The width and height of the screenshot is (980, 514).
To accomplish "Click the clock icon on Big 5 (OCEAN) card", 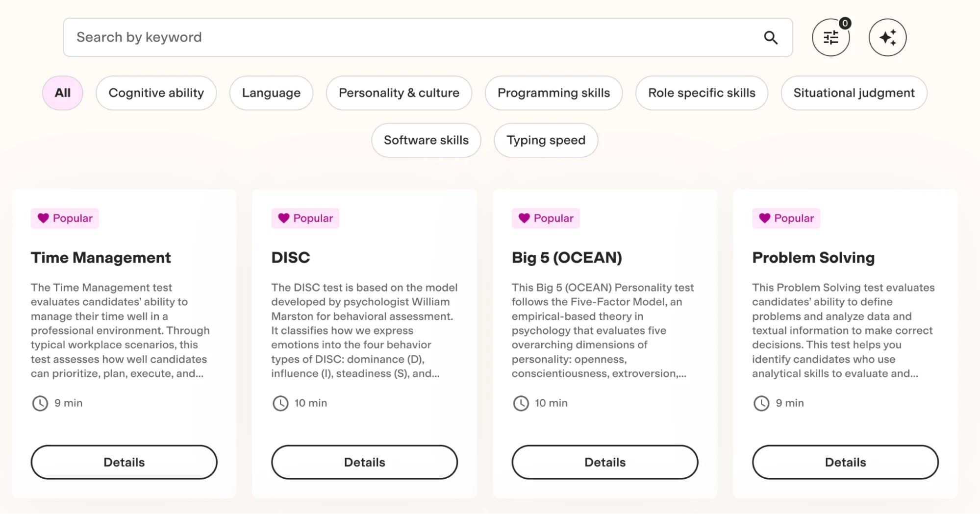I will [x=521, y=403].
